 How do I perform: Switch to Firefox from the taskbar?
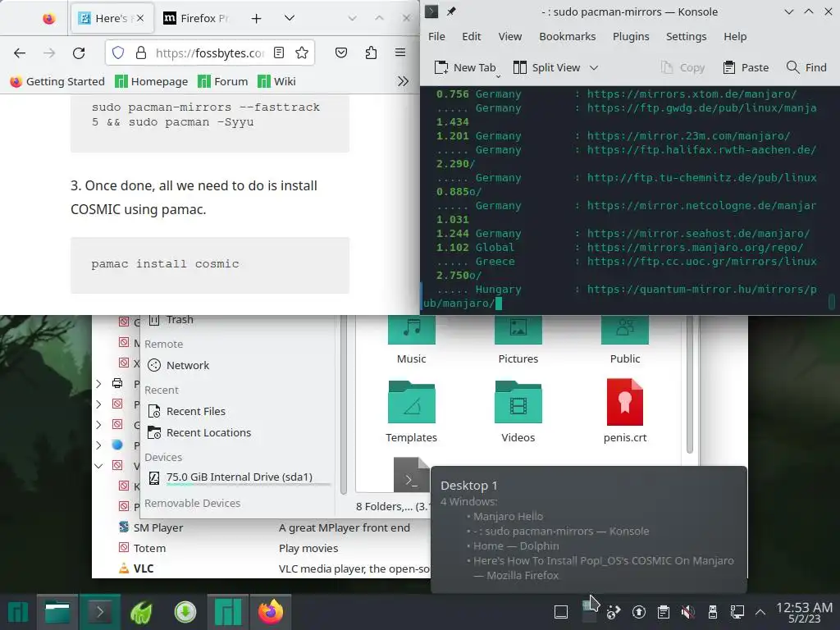pos(271,612)
